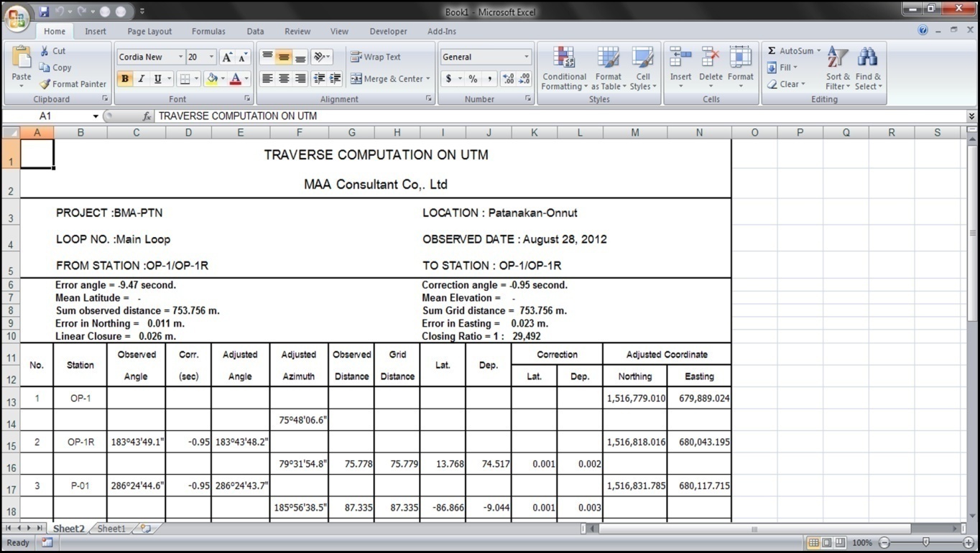This screenshot has height=553, width=980.
Task: Toggle bold formatting
Action: point(124,79)
